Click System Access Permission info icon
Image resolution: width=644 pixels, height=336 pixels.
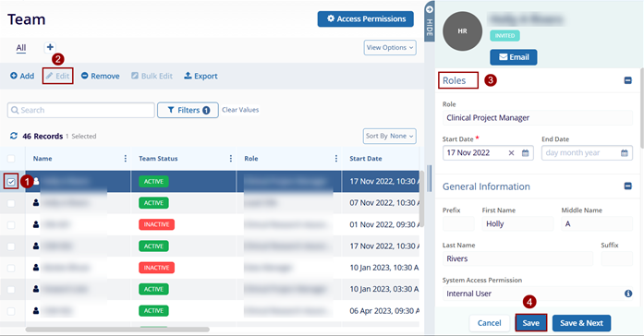coord(628,294)
